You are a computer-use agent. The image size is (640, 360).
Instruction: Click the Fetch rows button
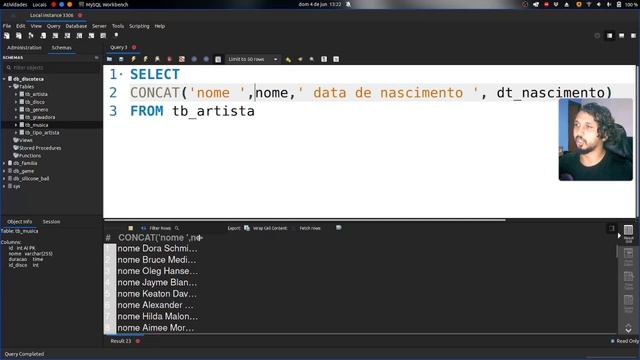pyautogui.click(x=310, y=228)
